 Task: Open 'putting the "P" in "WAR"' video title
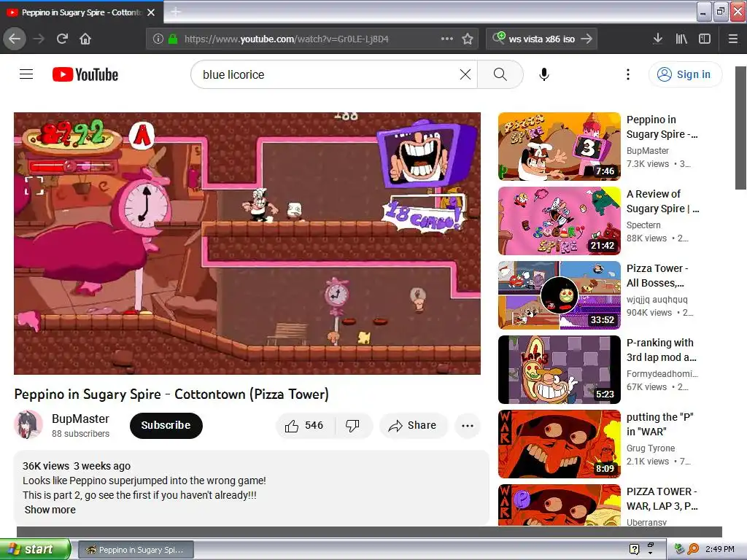[659, 424]
